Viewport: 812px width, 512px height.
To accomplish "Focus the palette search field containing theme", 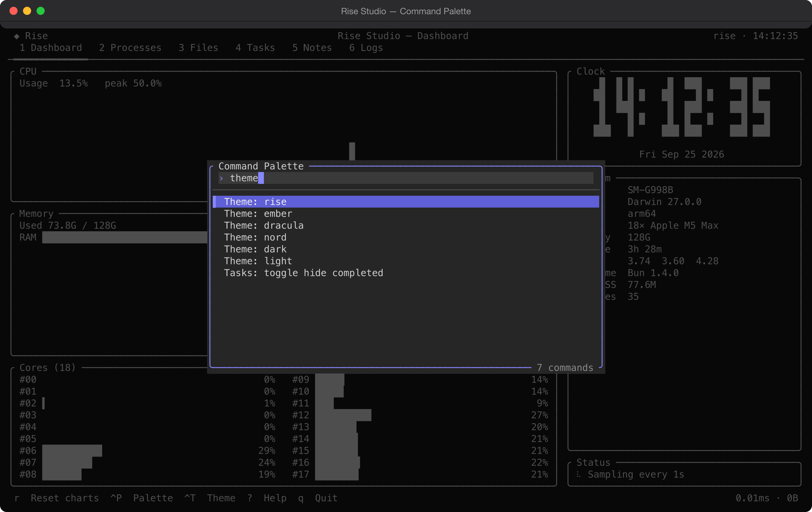I will pos(406,178).
